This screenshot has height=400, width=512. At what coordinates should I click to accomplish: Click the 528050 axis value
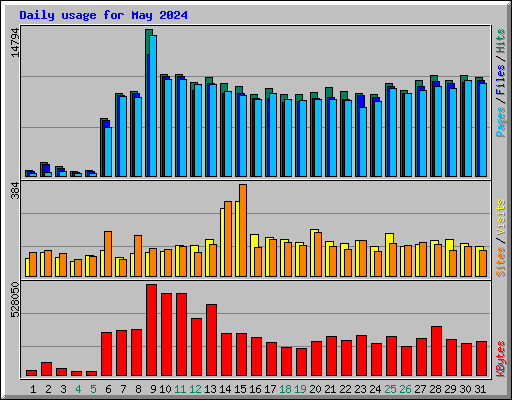(x=15, y=300)
